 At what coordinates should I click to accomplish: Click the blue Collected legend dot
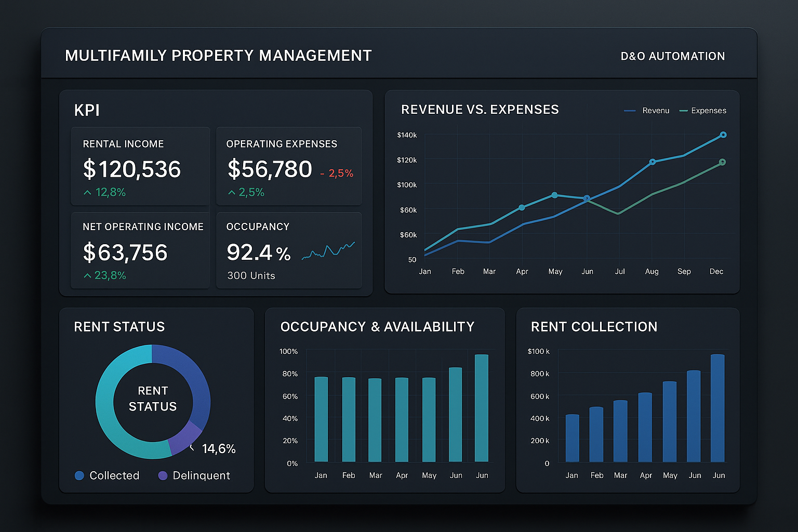pyautogui.click(x=79, y=475)
